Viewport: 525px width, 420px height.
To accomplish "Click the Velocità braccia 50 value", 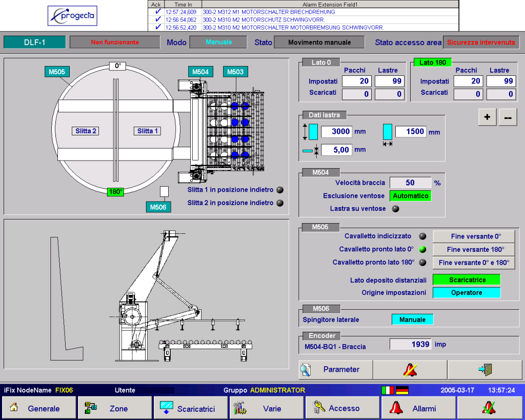I will tap(411, 183).
